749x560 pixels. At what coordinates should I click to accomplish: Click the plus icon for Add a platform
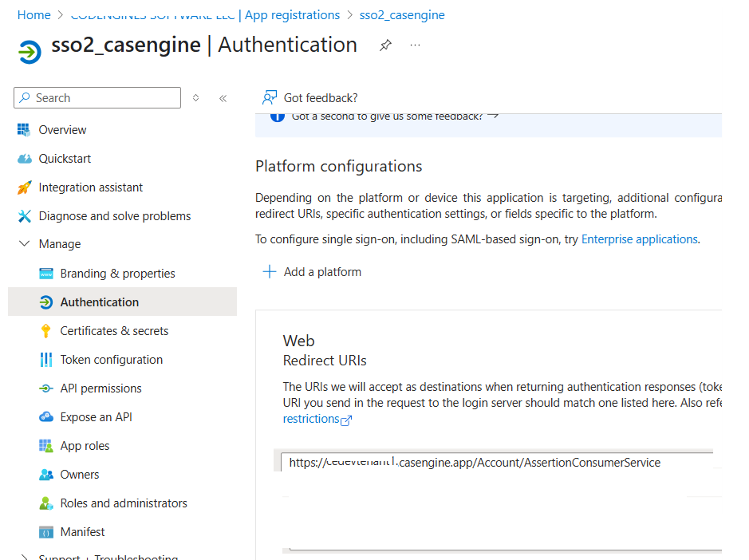270,271
